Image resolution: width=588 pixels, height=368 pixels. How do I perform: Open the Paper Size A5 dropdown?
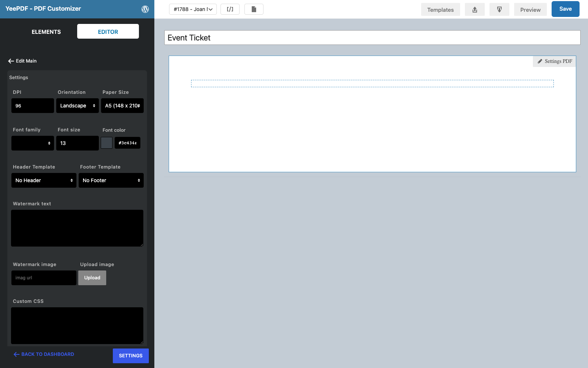point(122,106)
